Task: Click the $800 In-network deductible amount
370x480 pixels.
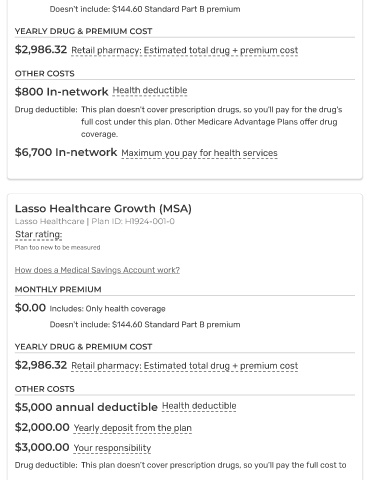Action: click(61, 92)
